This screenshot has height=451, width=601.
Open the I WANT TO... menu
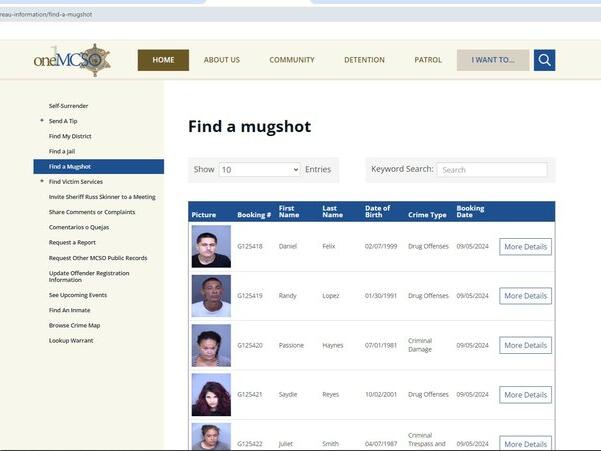[493, 60]
